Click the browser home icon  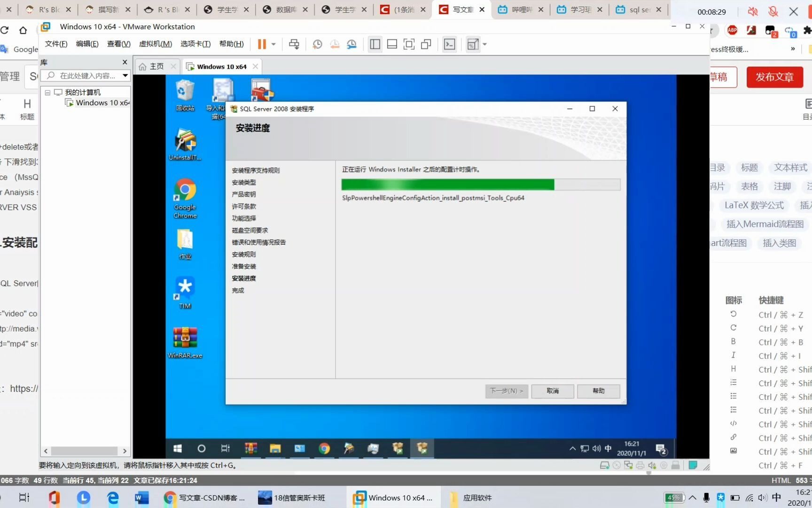point(23,30)
